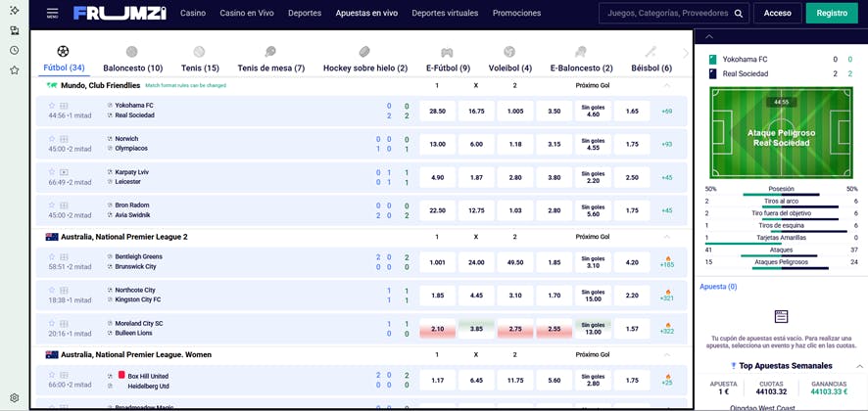
Task: Open Apuestas en vivo
Action: (x=366, y=14)
